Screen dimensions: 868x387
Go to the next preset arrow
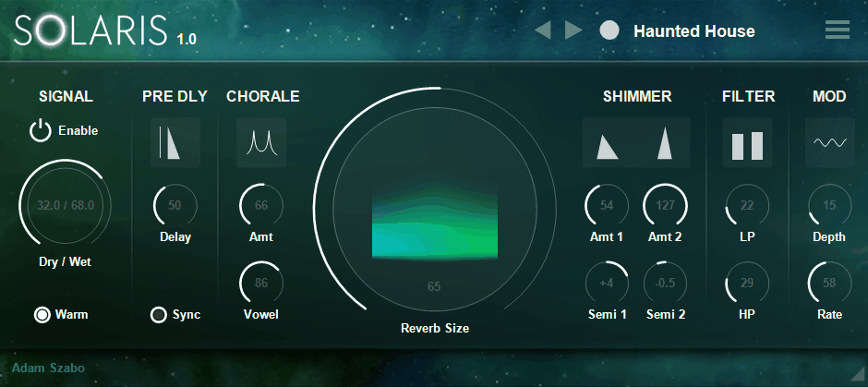pyautogui.click(x=573, y=30)
